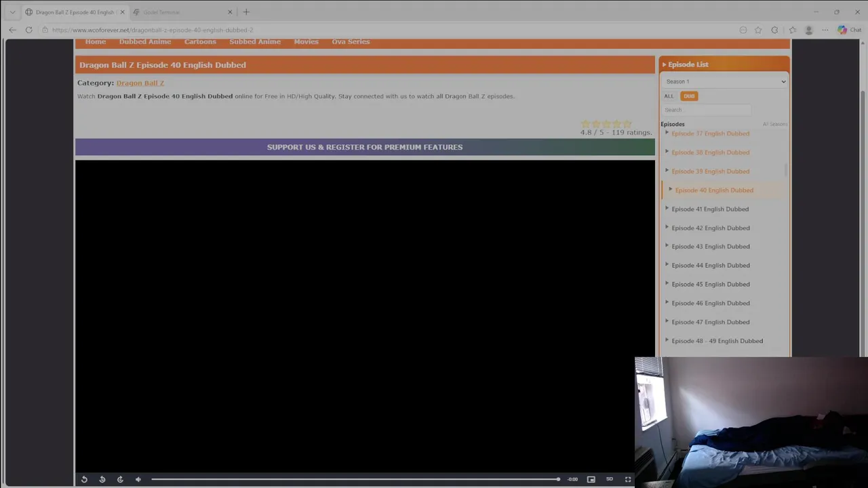Open the Ova Series menu
The image size is (868, 488).
pos(351,42)
